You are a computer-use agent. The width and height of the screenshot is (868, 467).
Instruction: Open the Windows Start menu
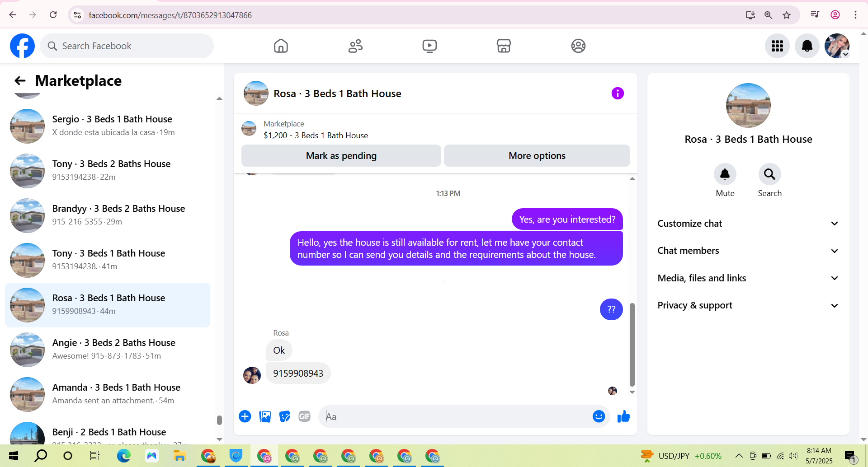tap(13, 456)
